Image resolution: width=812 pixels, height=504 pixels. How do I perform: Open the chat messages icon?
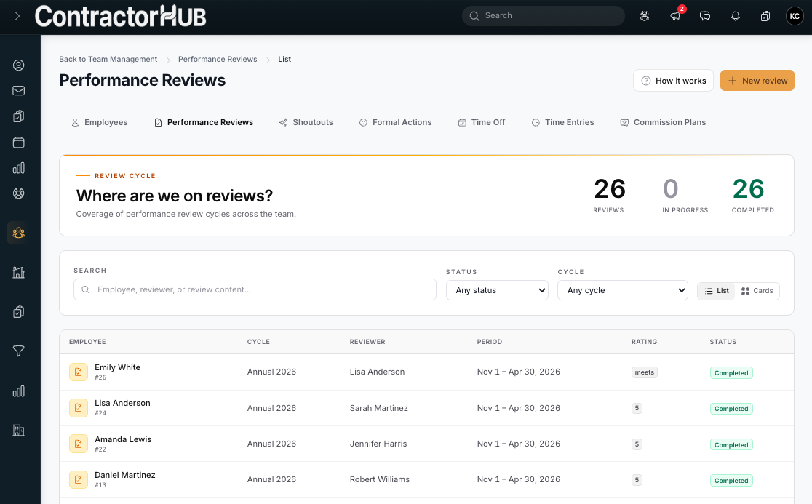(x=705, y=16)
